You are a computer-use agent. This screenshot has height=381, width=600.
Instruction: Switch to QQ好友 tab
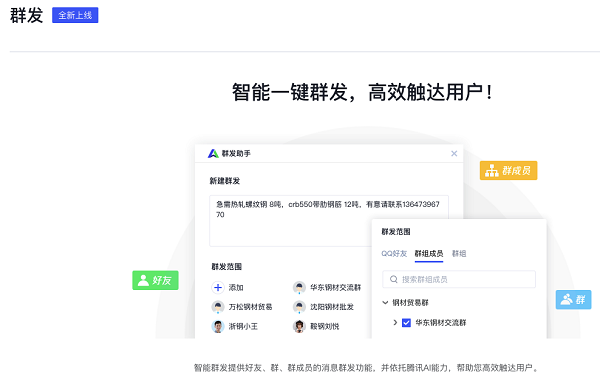394,254
